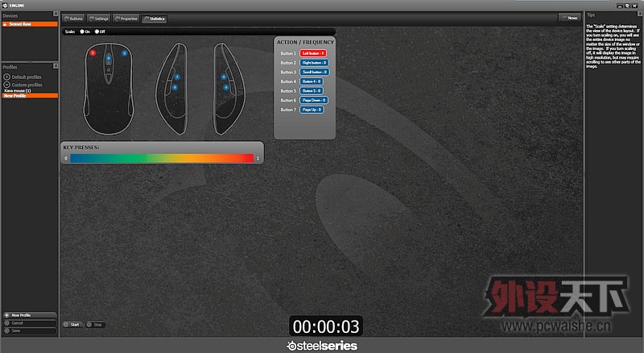This screenshot has width=644, height=353.
Task: Click scroll wheel marker 3 on mouse
Action: (109, 58)
